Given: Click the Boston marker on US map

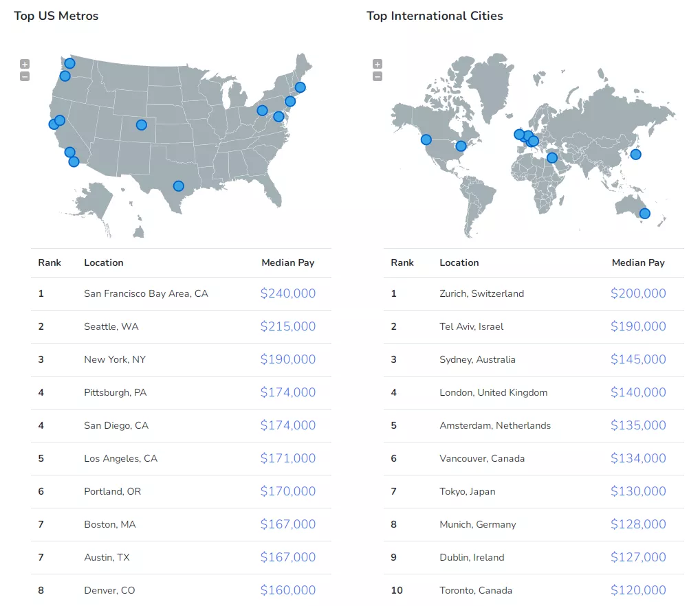Looking at the screenshot, I should [300, 87].
